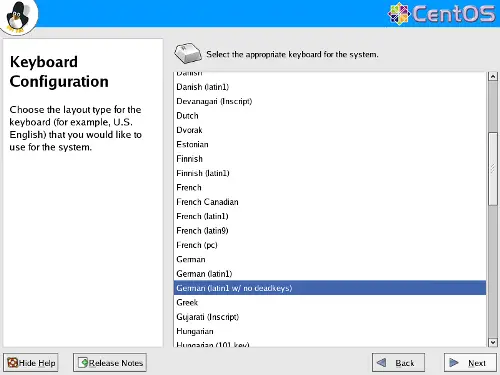Select Gujarati (Inscript) keyboard
The image size is (500, 375).
click(330, 317)
